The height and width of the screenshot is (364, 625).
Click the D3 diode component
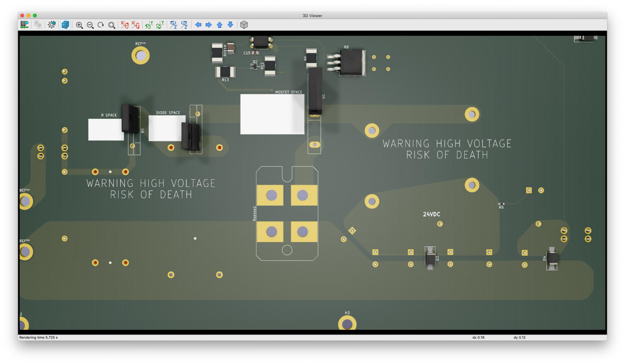(x=430, y=258)
